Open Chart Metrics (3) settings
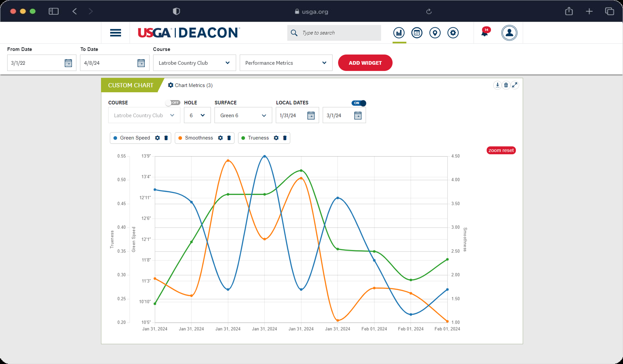The image size is (623, 364). click(x=190, y=85)
